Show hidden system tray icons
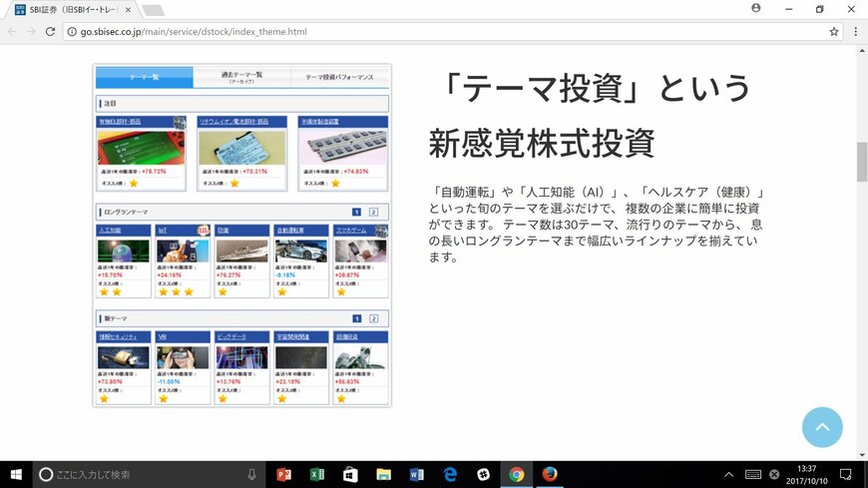Viewport: 868px width, 488px height. (728, 474)
